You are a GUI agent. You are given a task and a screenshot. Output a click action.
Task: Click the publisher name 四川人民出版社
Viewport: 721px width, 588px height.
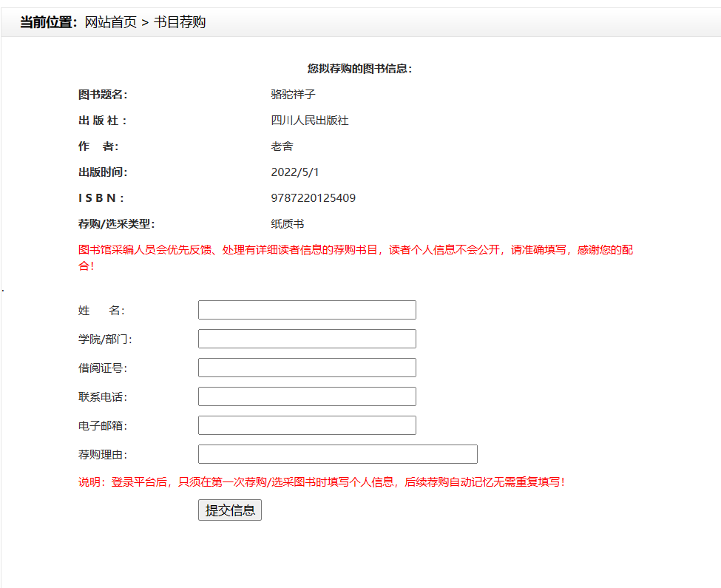(310, 121)
